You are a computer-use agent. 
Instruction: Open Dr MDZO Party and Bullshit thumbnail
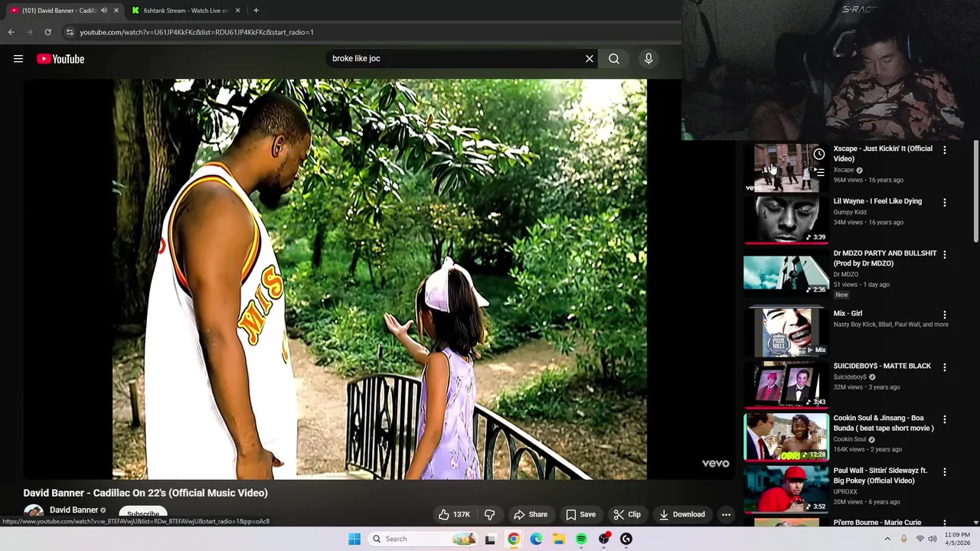(786, 272)
